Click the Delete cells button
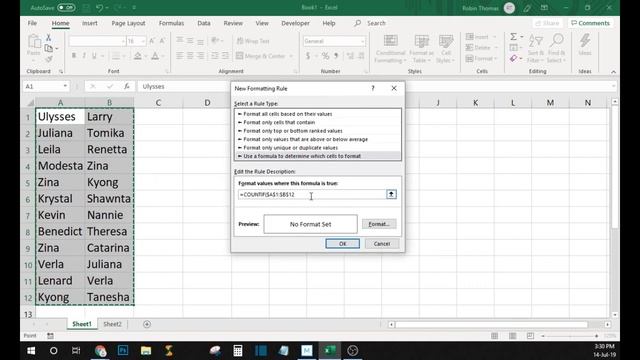 coord(478,48)
